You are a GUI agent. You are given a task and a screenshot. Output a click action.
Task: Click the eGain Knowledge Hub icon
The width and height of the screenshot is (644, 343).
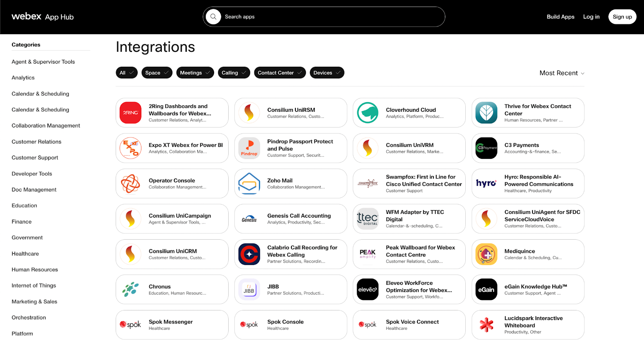click(x=486, y=290)
